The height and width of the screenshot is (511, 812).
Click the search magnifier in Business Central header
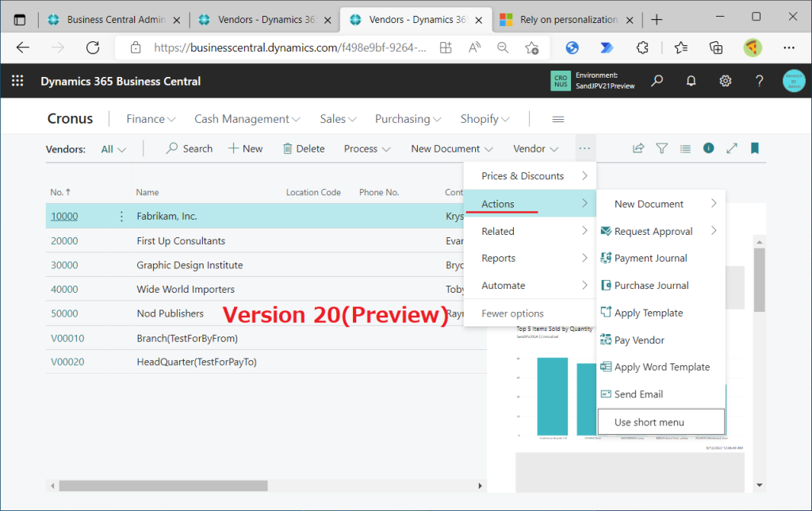[x=657, y=81]
